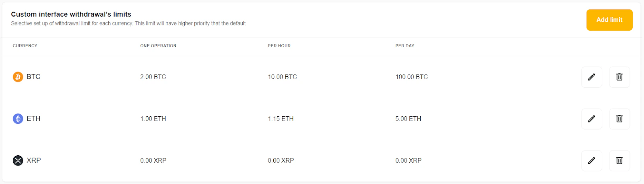
Task: Add a new limit with yellow button
Action: tap(609, 20)
